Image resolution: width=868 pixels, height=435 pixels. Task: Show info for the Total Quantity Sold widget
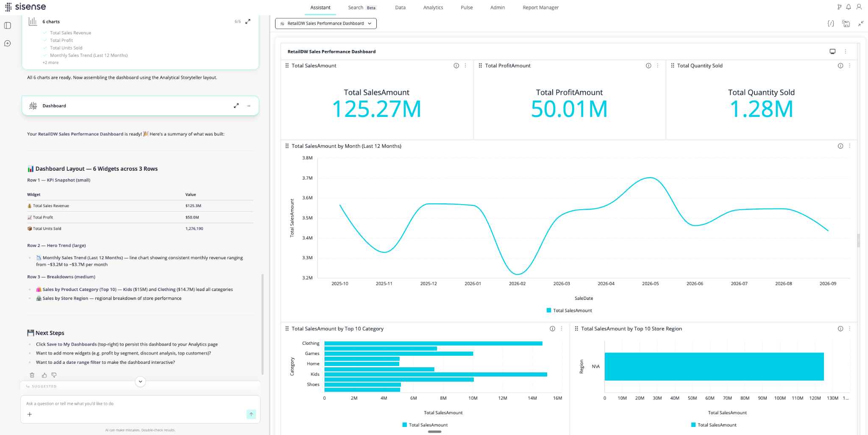(840, 66)
